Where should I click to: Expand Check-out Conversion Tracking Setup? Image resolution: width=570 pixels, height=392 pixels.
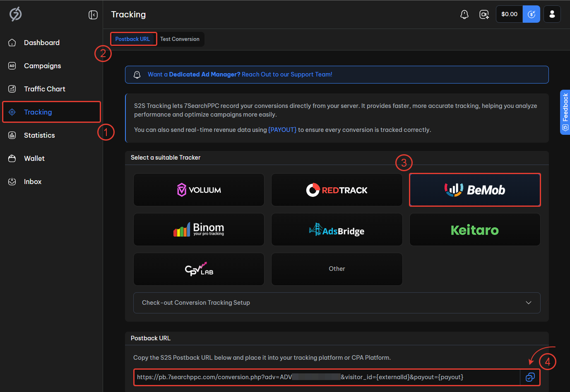coord(337,303)
